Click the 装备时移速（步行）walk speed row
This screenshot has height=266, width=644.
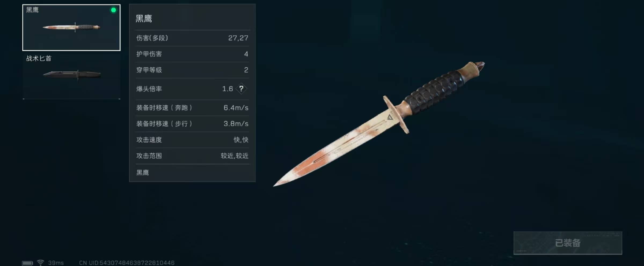tap(192, 124)
